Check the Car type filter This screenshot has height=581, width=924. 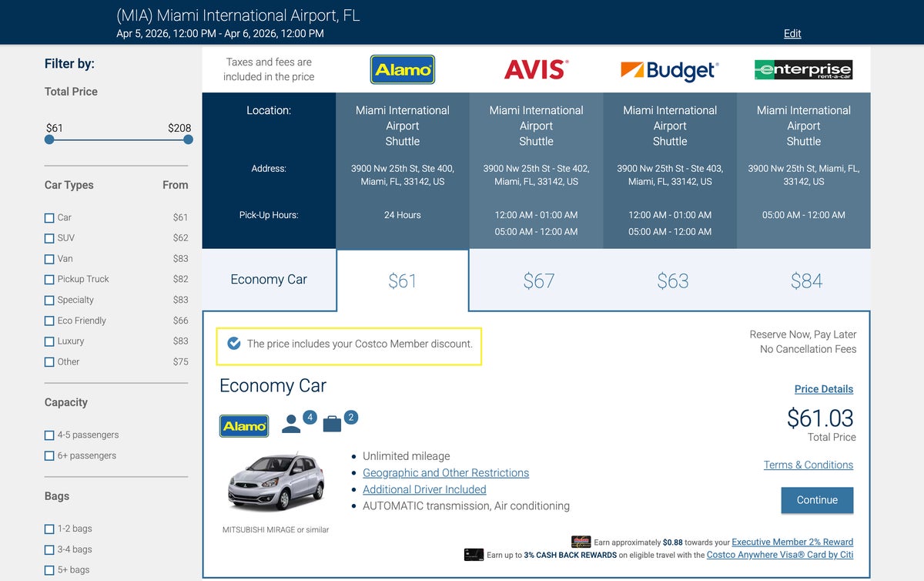coord(49,218)
